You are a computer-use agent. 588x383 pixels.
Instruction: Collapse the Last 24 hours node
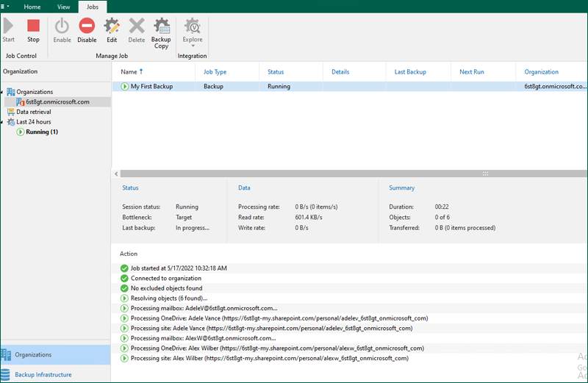coord(2,122)
